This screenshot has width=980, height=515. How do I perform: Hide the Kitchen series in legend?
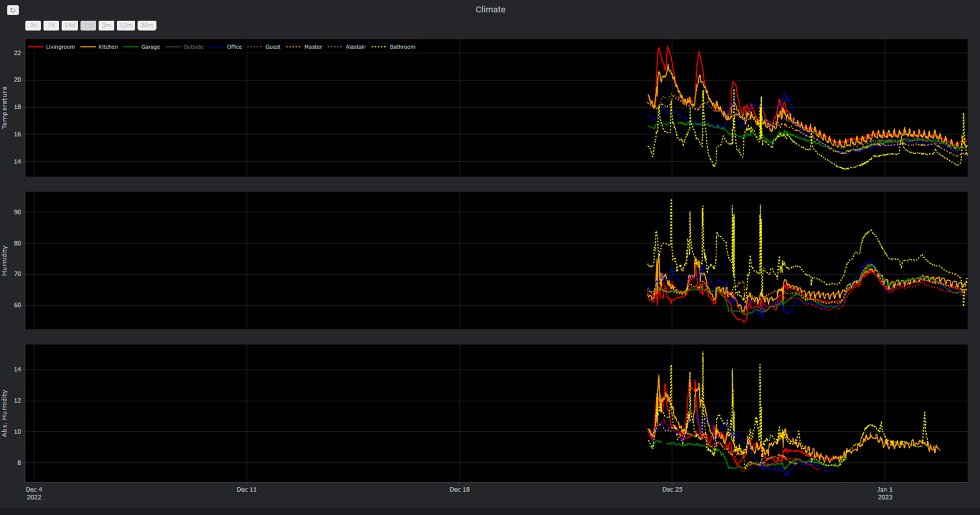point(108,47)
